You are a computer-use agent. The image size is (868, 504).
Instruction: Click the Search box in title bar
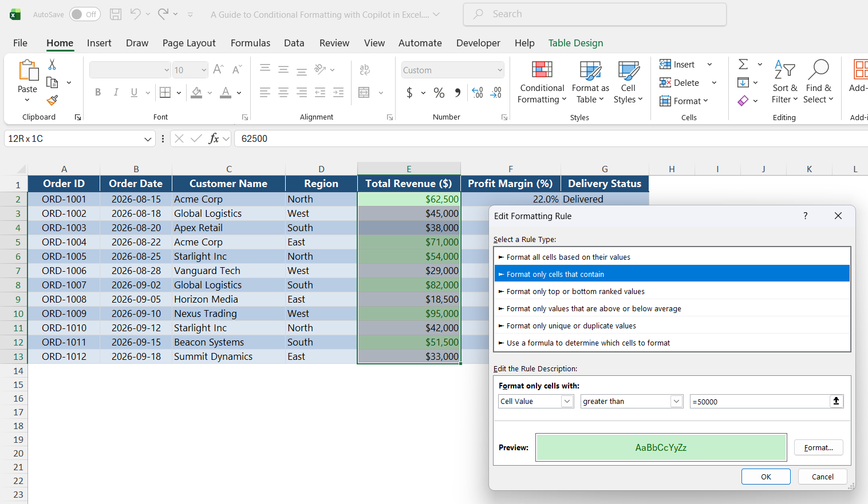point(595,14)
